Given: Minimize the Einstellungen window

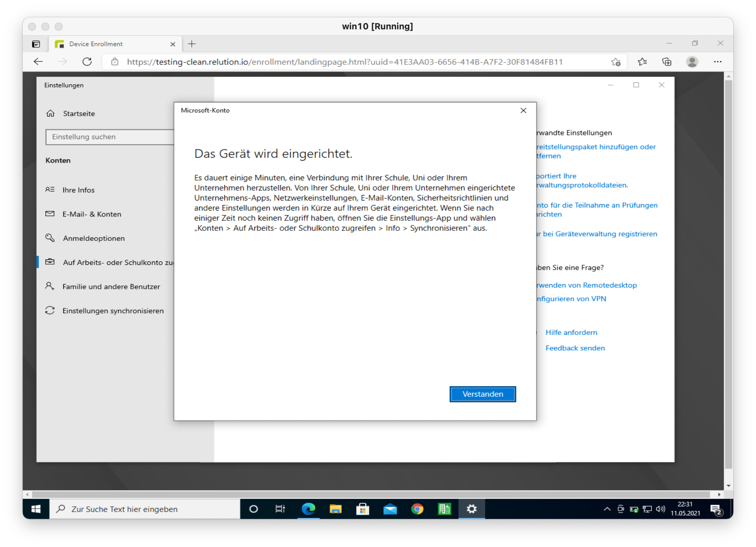Looking at the screenshot, I should click(610, 85).
